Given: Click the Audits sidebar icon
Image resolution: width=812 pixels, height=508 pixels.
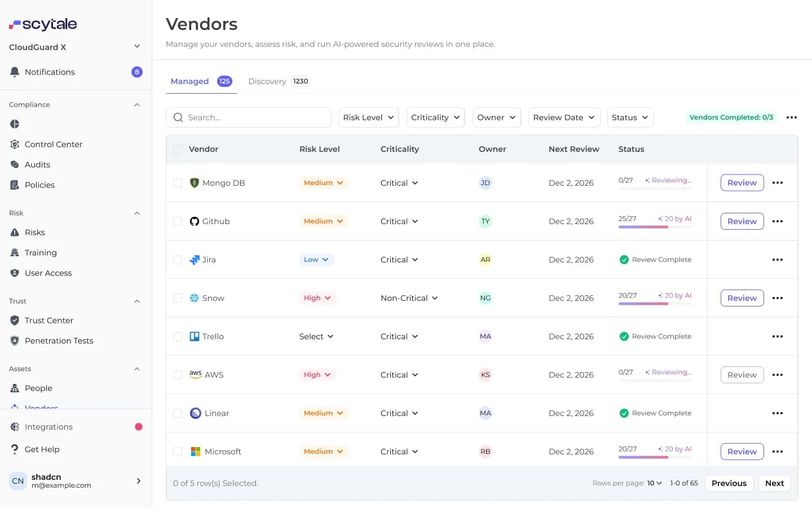Looking at the screenshot, I should [15, 164].
